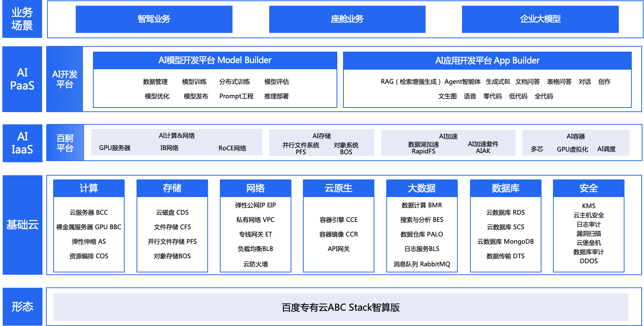This screenshot has width=644, height=326.
Task: Click the 数据仓库 PALO text
Action: [x=422, y=235]
